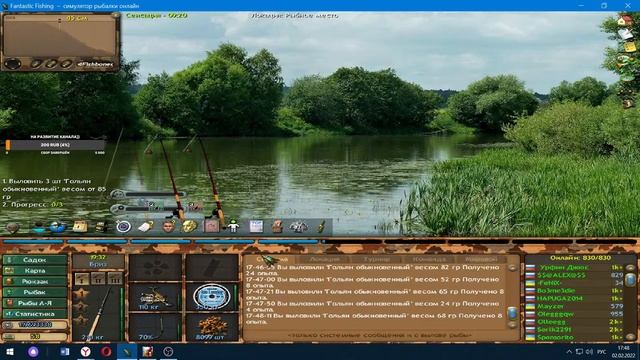The height and width of the screenshot is (360, 640).
Task: Click the large black oval sonar button
Action: (x=13, y=64)
